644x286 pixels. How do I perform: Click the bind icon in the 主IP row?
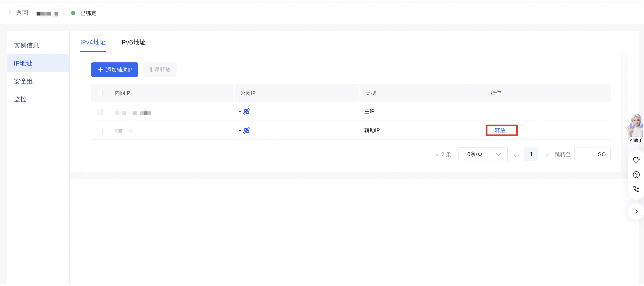coord(247,112)
